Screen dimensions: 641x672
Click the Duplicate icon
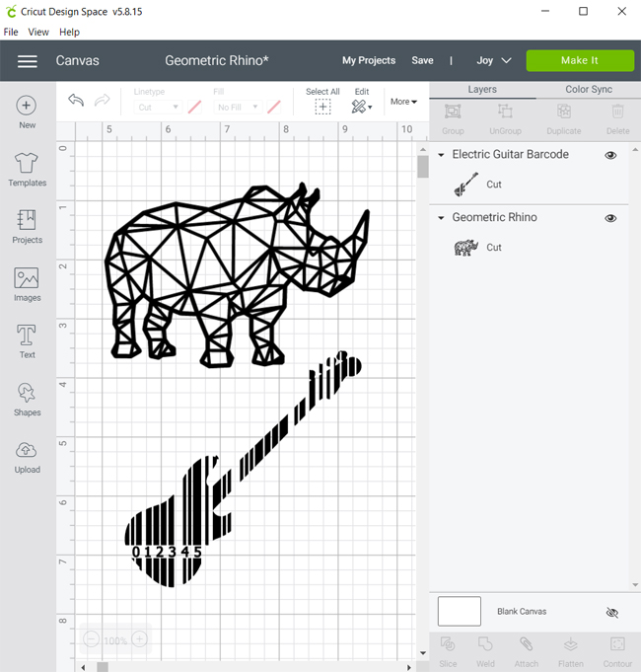[564, 112]
